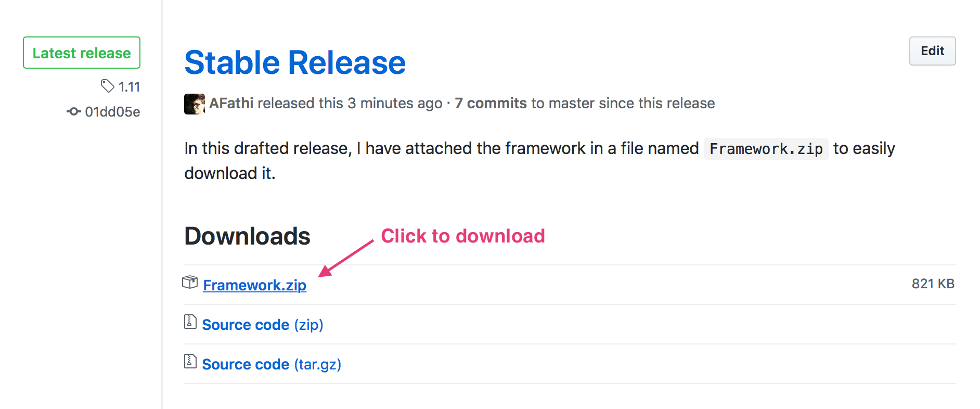This screenshot has height=409, width=980.
Task: Open the Stable Release title link
Action: (x=295, y=63)
